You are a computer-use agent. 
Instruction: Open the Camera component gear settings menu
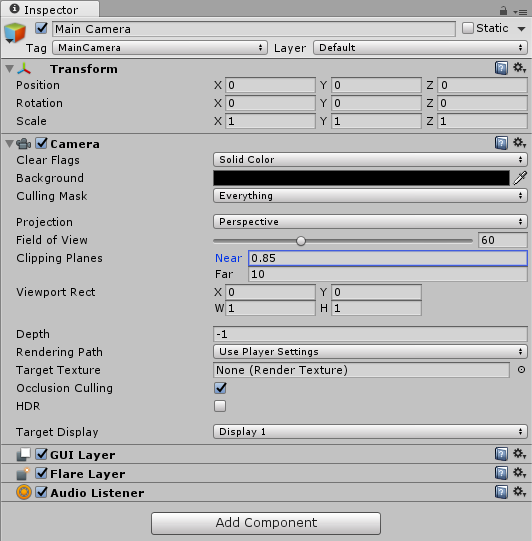coord(519,142)
